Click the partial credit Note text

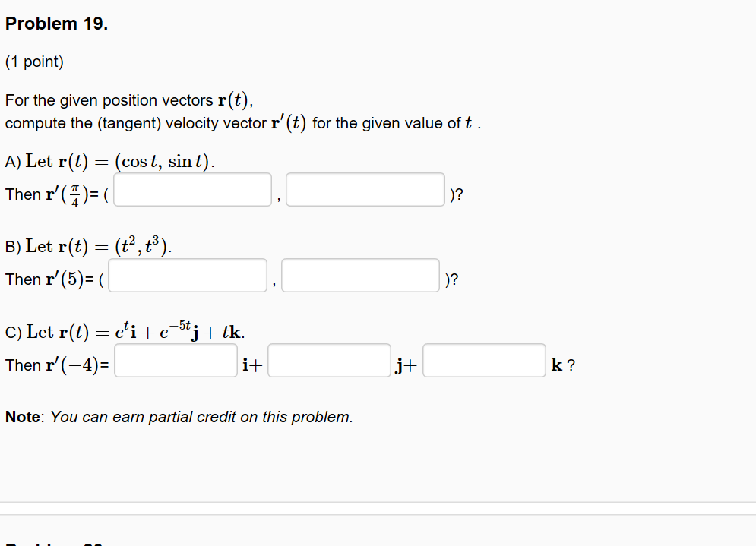pos(179,417)
